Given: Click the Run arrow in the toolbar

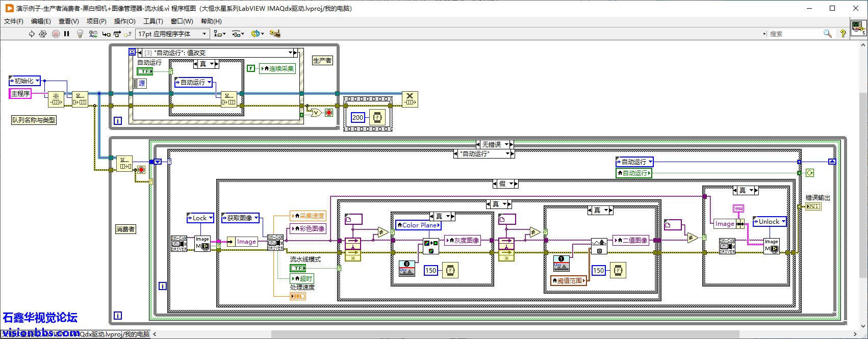Looking at the screenshot, I should [x=32, y=34].
